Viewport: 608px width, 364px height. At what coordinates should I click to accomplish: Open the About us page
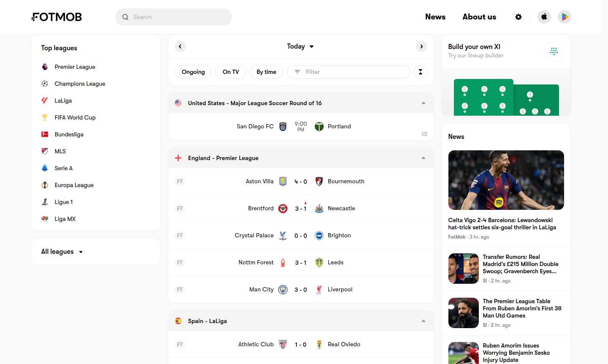[479, 17]
